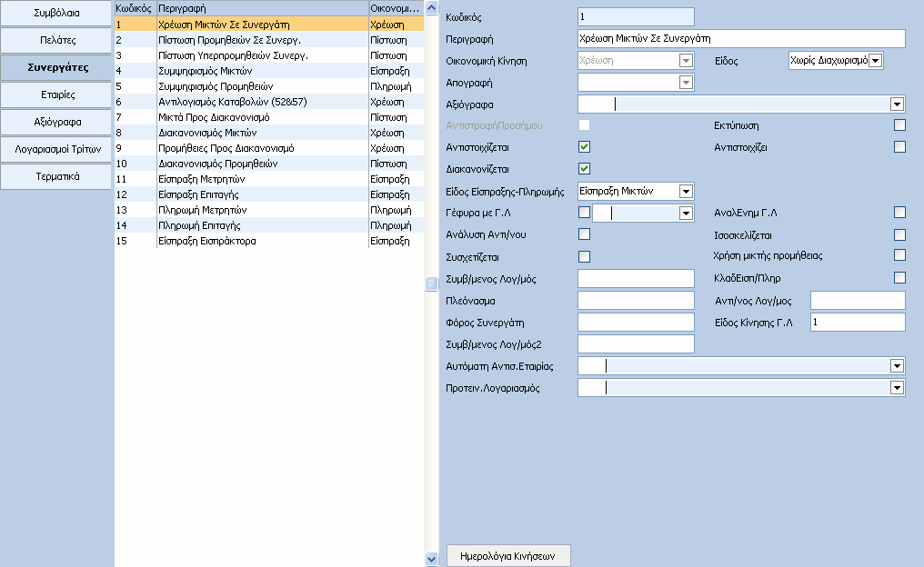The width and height of the screenshot is (924, 567).
Task: Select row Μικτά Προς Διακανονισμό
Action: pyautogui.click(x=268, y=117)
